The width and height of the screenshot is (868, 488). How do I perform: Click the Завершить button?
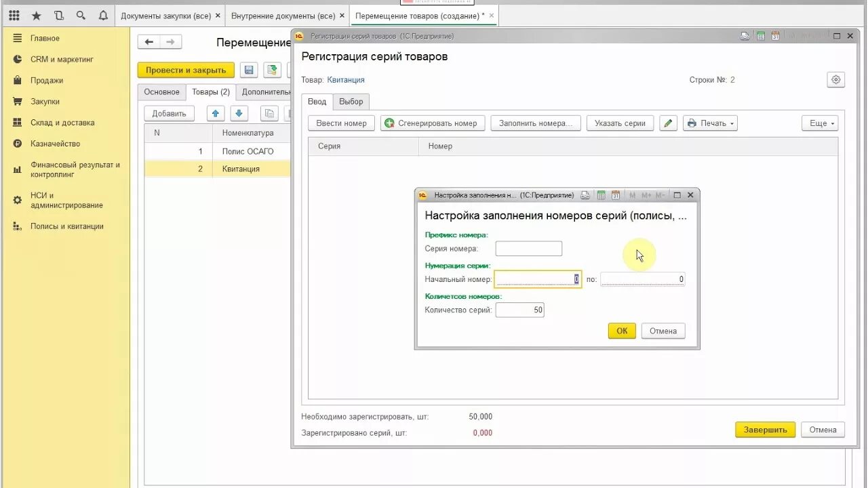pos(765,430)
